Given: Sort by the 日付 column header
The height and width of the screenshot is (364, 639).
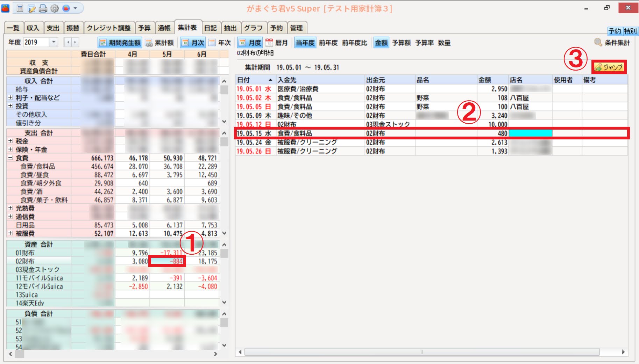Looking at the screenshot, I should [x=256, y=80].
